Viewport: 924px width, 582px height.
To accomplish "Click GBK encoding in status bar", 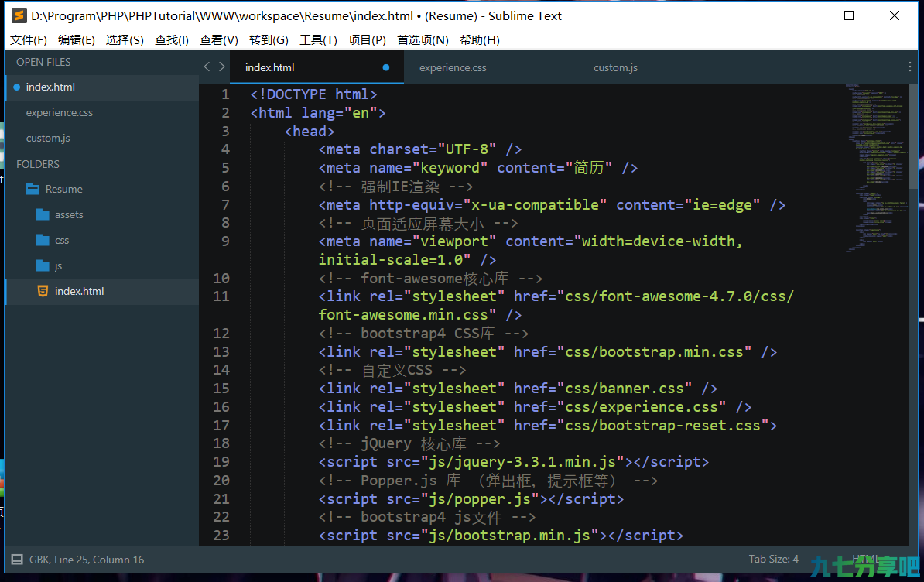I will pos(39,560).
